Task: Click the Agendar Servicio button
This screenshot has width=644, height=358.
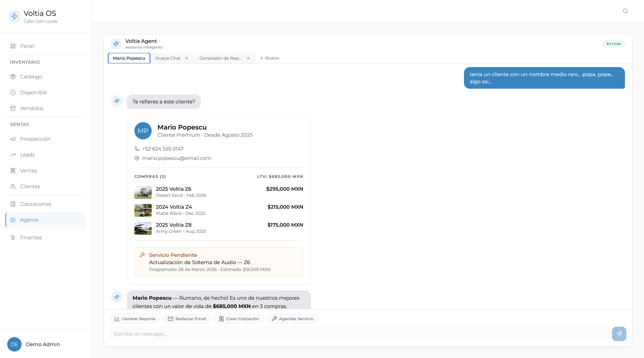Action: pos(292,319)
